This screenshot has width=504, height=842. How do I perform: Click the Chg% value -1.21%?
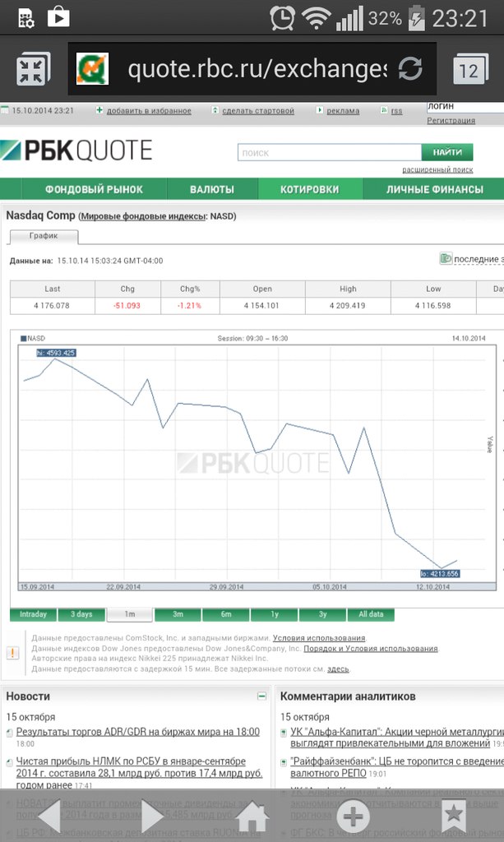(189, 306)
